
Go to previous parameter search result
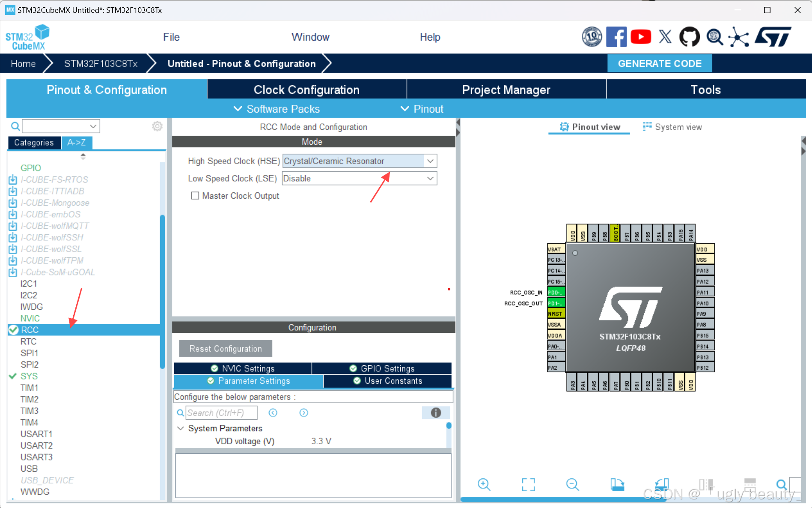click(x=273, y=412)
